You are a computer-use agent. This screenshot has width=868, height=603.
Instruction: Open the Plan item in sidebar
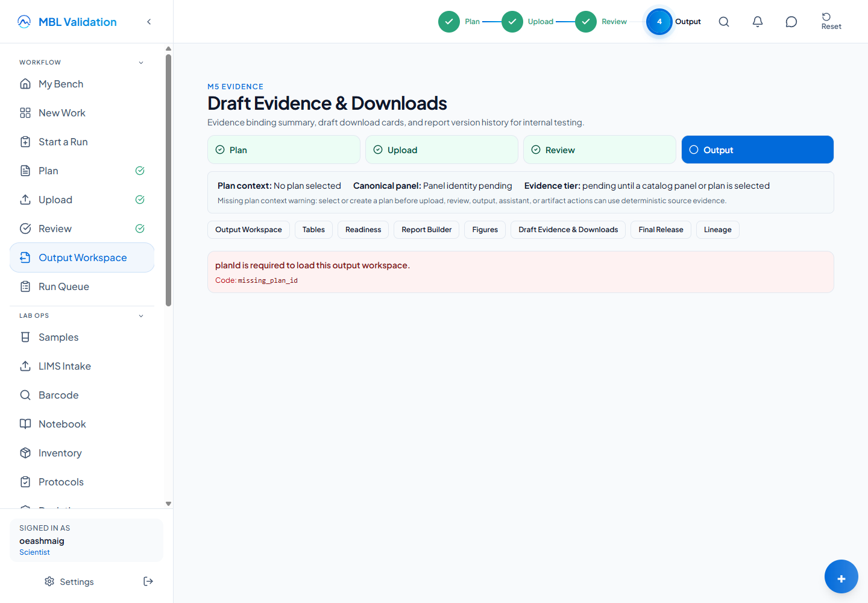click(x=82, y=171)
